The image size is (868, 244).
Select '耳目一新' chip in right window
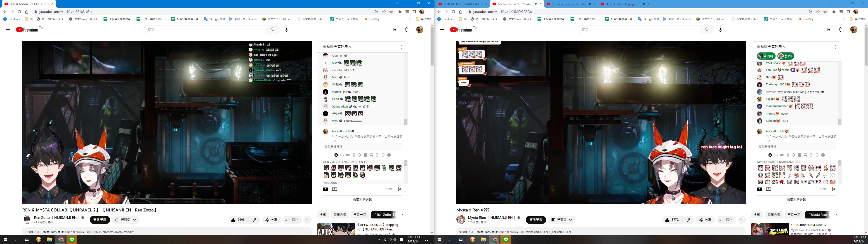click(794, 215)
